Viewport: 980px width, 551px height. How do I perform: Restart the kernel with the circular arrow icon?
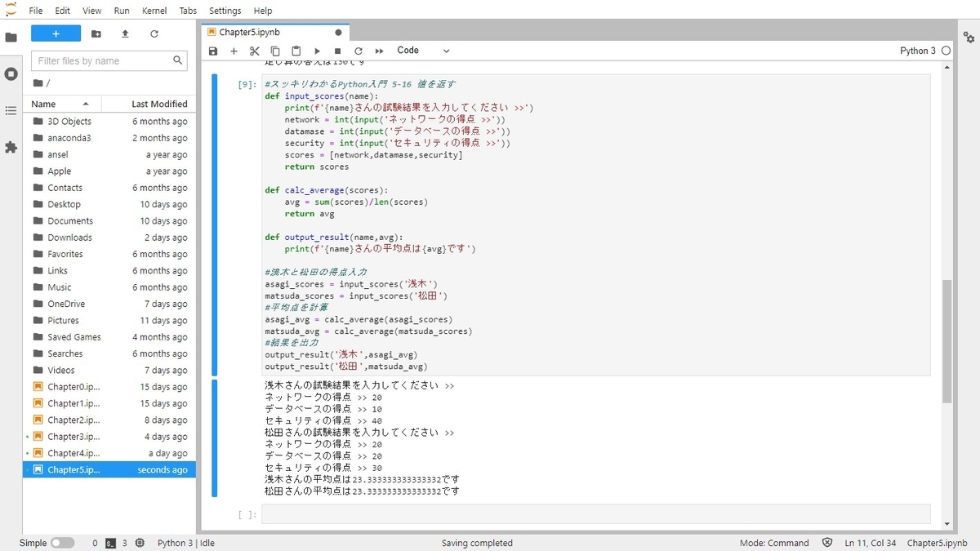click(x=358, y=51)
